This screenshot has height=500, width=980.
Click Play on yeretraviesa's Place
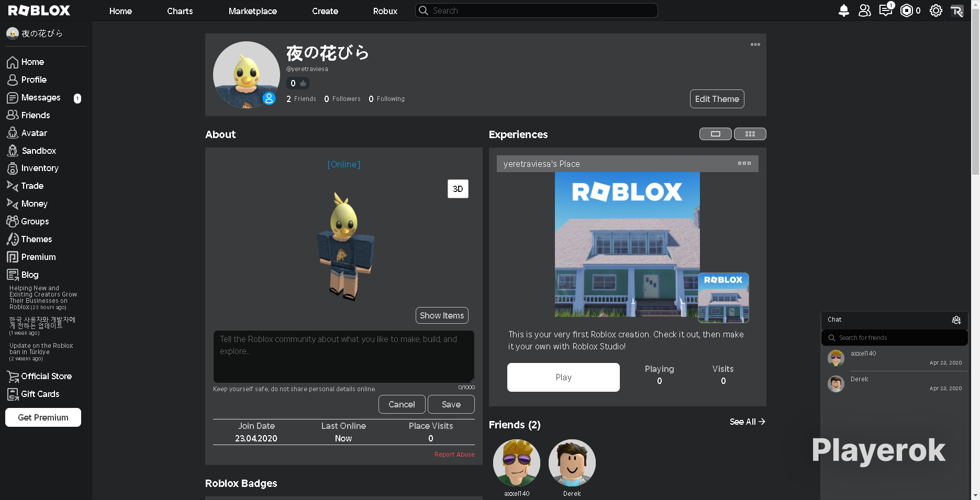pos(563,377)
